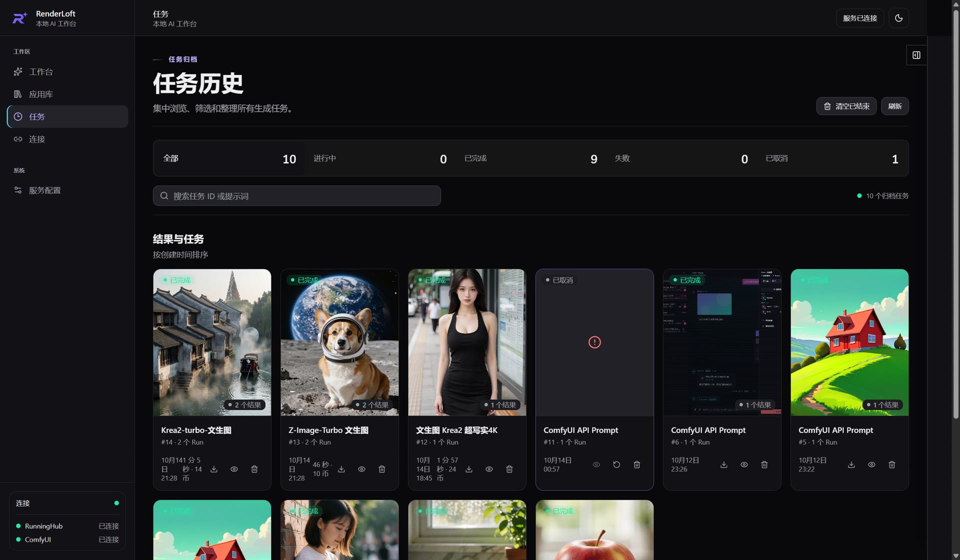Delete the cancelled task #11
The image size is (960, 560).
[x=636, y=465]
